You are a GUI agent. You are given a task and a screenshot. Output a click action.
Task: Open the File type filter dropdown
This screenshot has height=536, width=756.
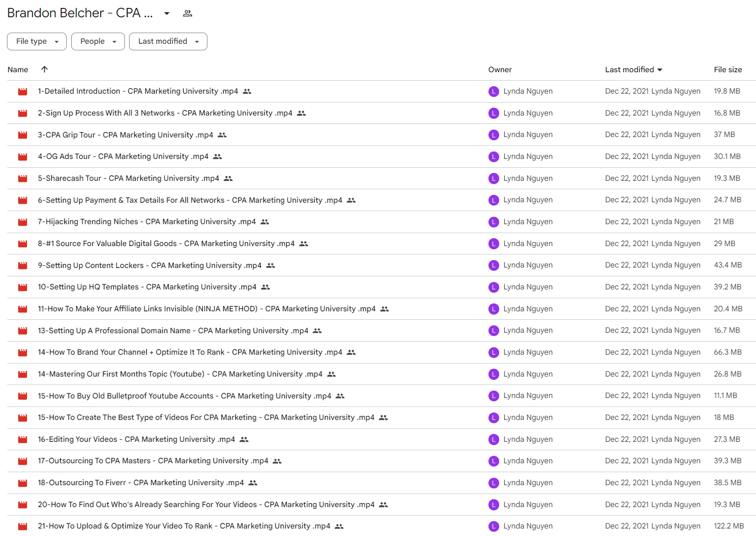tap(37, 41)
